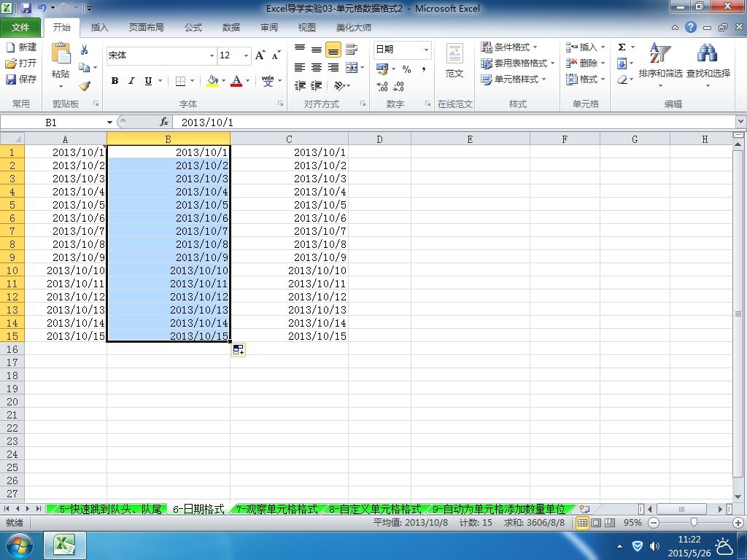Decrease decimal places
This screenshot has height=560, width=747.
click(399, 86)
